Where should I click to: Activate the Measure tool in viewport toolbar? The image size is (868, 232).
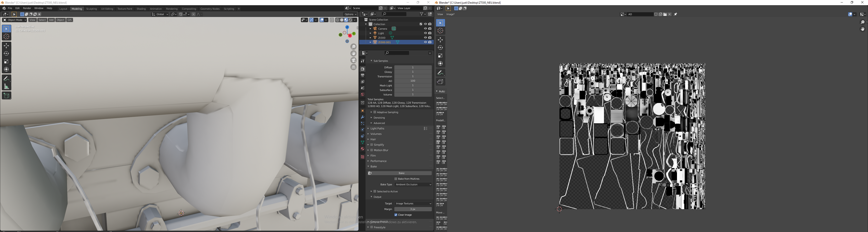click(6, 87)
